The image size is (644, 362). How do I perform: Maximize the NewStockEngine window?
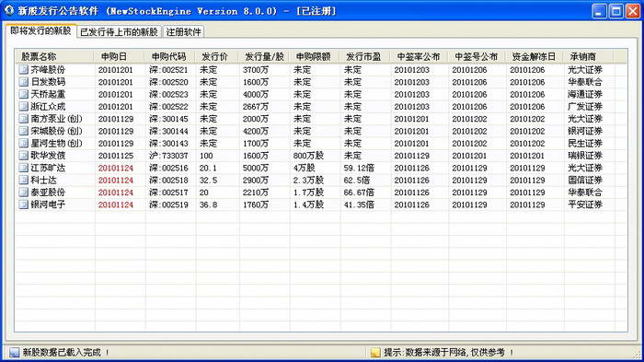615,11
